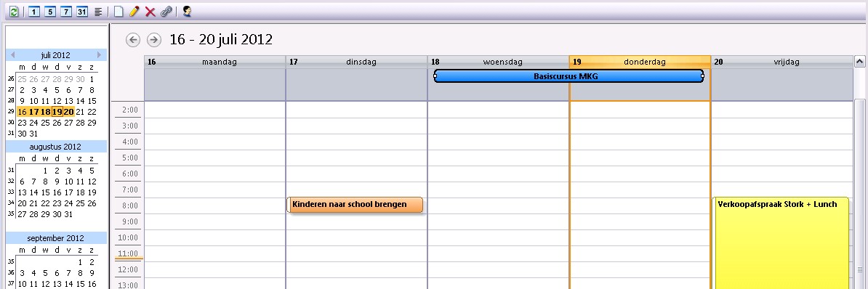This screenshot has height=289, width=868.
Task: Click week number 33 in augustus
Action: tap(10, 192)
